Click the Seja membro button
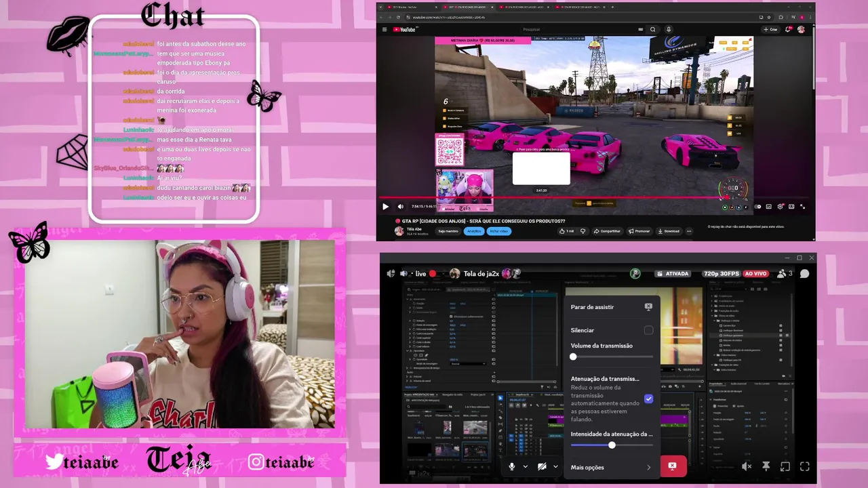 pos(448,231)
